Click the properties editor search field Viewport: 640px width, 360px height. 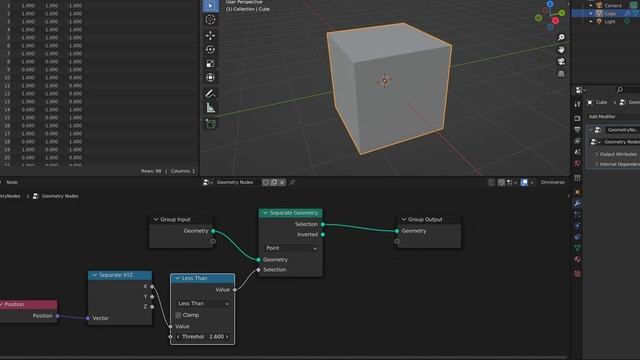(x=627, y=90)
